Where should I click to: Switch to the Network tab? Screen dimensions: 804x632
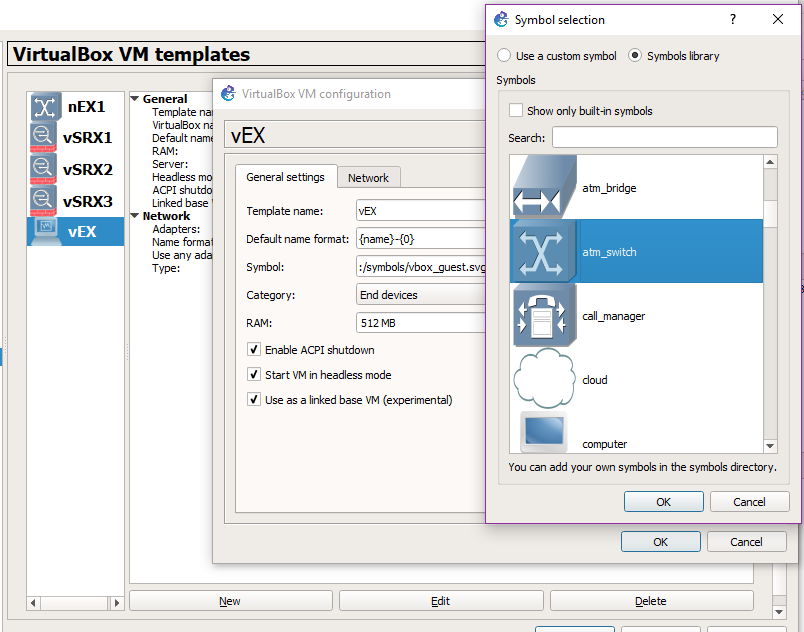pos(368,178)
